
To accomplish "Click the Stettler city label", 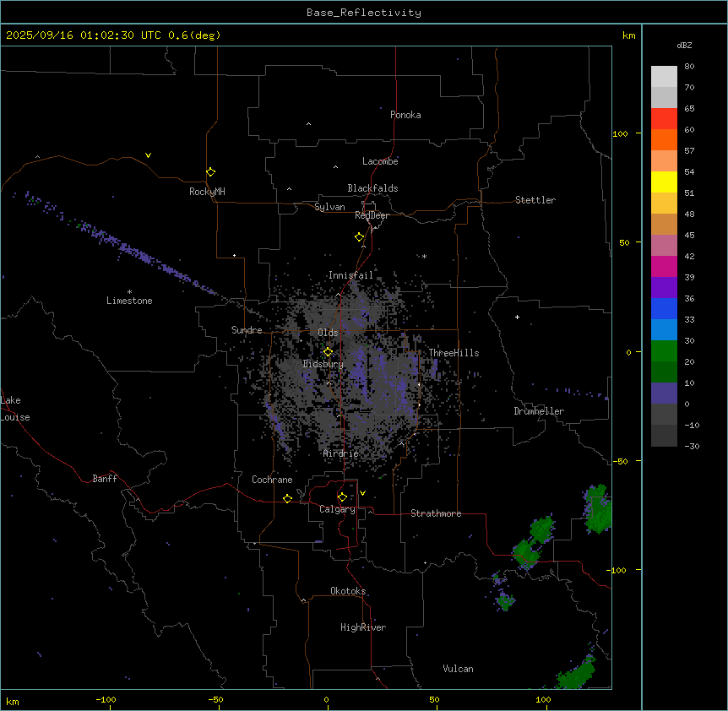I will [x=535, y=200].
